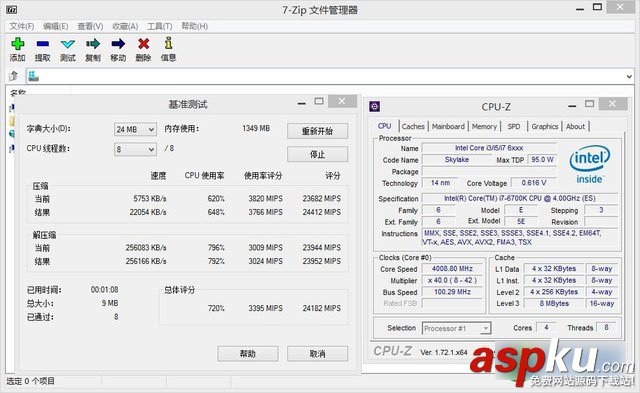The width and height of the screenshot is (640, 393).
Task: Open the 文件(F) menu
Action: [22, 26]
